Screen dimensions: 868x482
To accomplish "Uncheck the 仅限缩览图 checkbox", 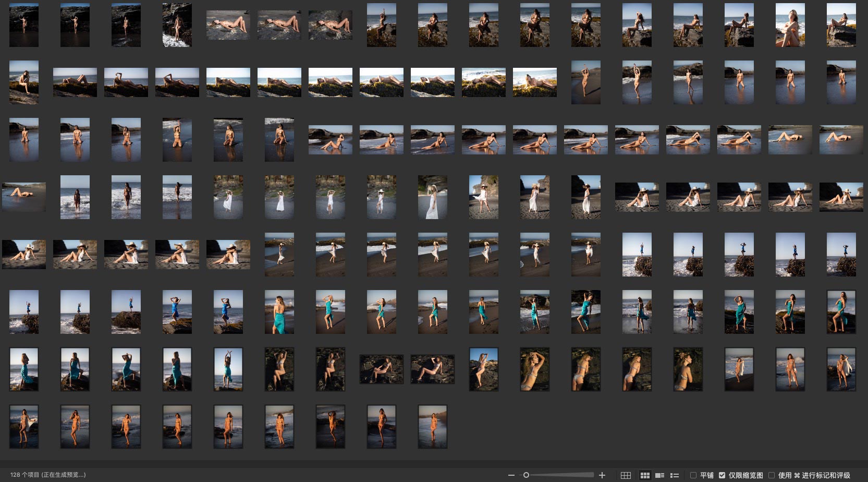I will pos(722,475).
